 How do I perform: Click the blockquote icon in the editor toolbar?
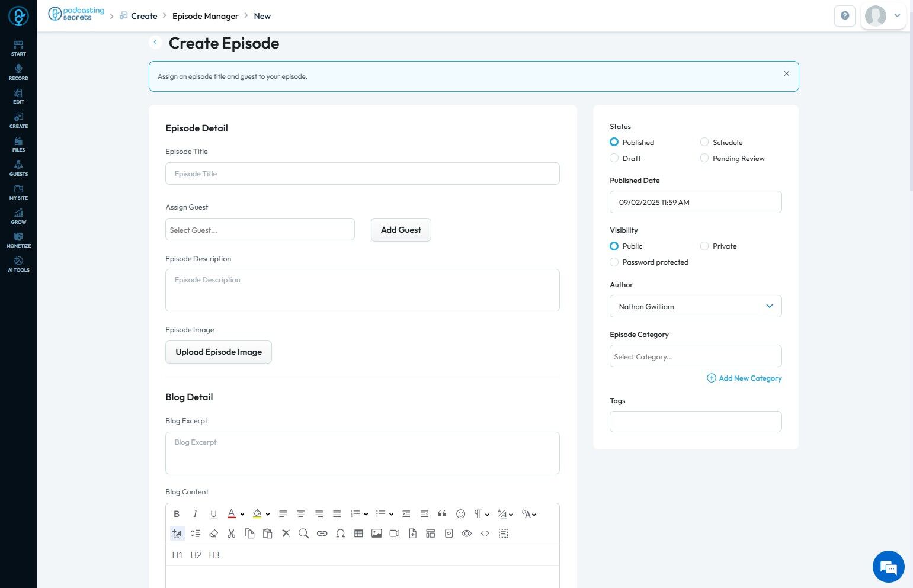(x=442, y=514)
